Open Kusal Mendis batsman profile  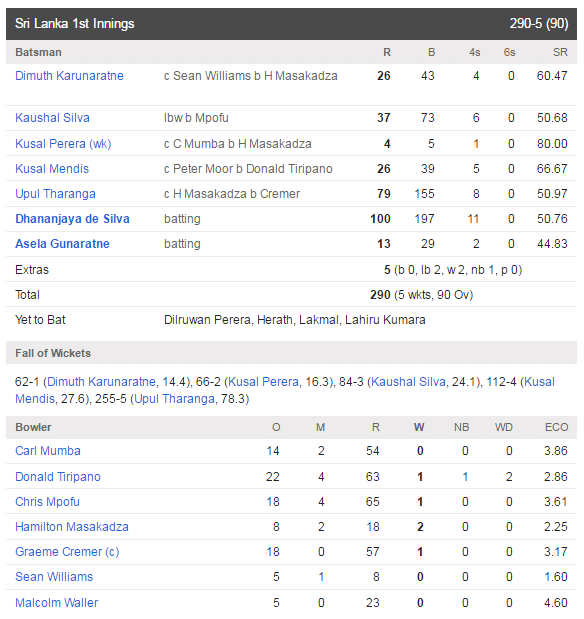52,169
